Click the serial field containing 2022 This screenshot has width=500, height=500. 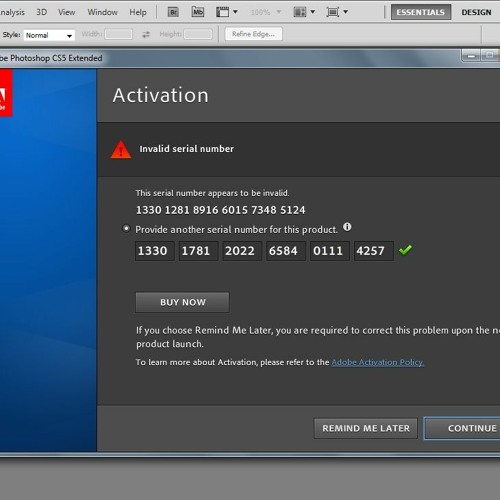coord(242,251)
